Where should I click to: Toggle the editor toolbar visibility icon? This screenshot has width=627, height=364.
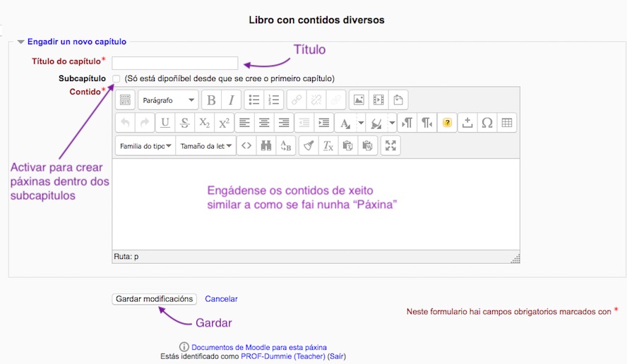pyautogui.click(x=124, y=100)
